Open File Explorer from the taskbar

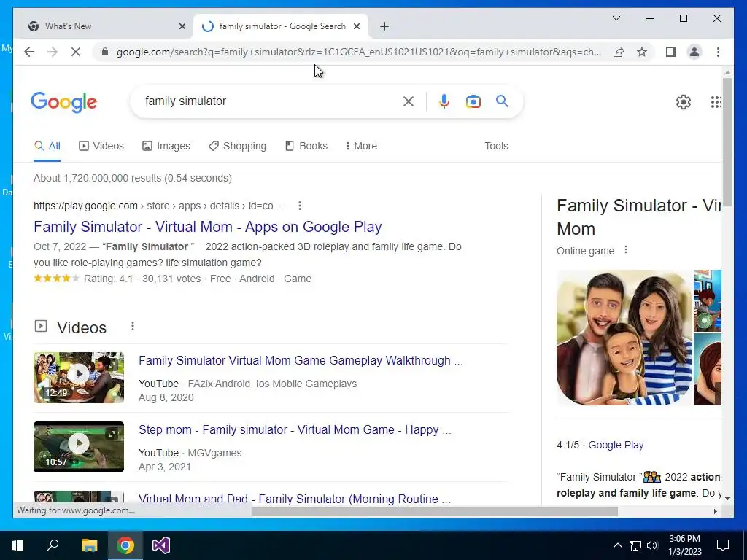[x=89, y=545]
